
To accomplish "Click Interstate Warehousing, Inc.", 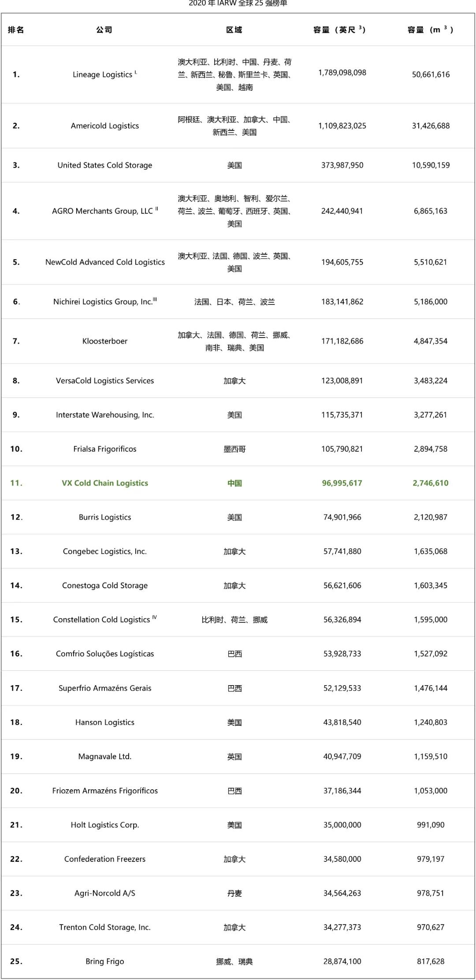I will (x=105, y=415).
